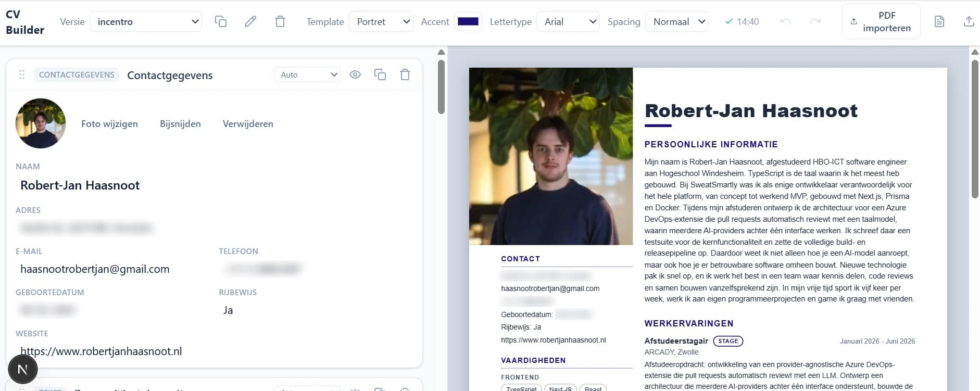This screenshot has height=391, width=980.
Task: Click the CONTACT heading in preview sidebar
Action: pos(520,259)
